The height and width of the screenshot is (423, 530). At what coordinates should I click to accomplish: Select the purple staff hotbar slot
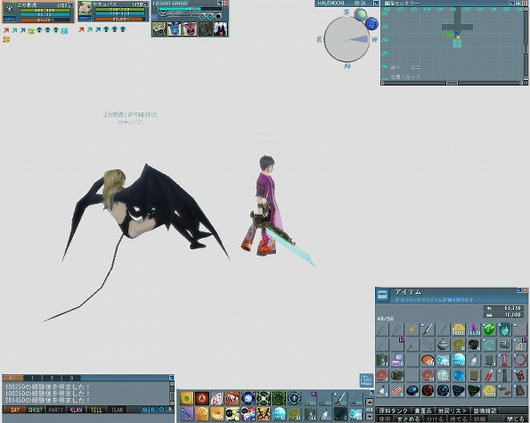[187, 414]
